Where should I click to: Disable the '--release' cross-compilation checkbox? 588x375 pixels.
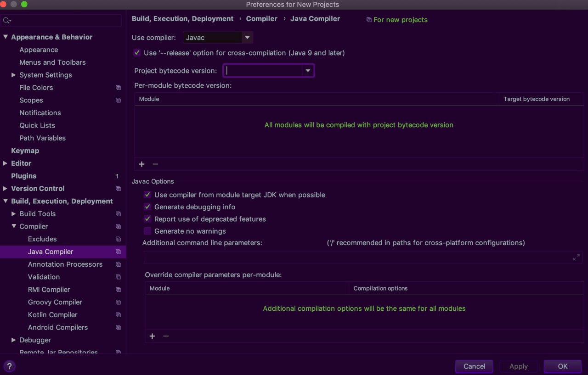coord(137,53)
